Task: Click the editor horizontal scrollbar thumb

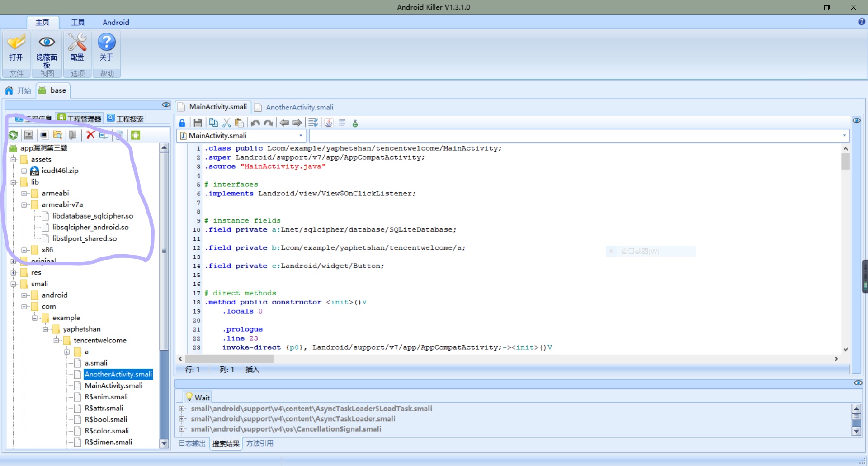Action: [229, 359]
